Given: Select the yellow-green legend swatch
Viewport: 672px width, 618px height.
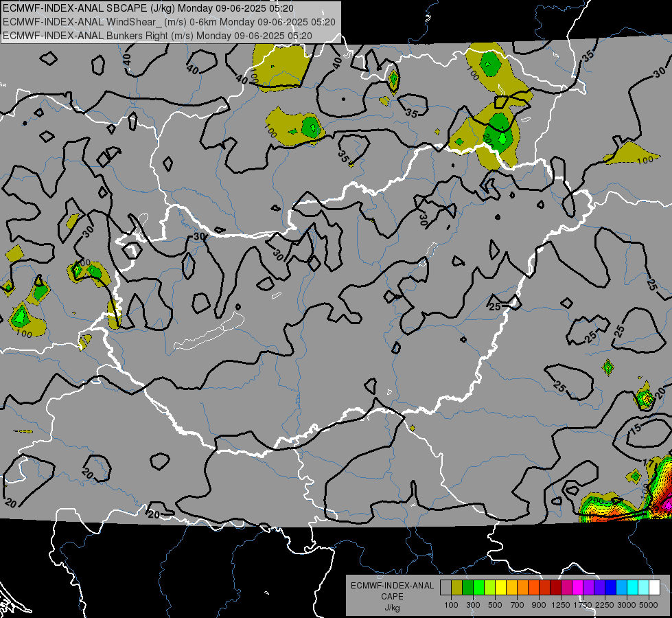Looking at the screenshot, I should coord(489,588).
